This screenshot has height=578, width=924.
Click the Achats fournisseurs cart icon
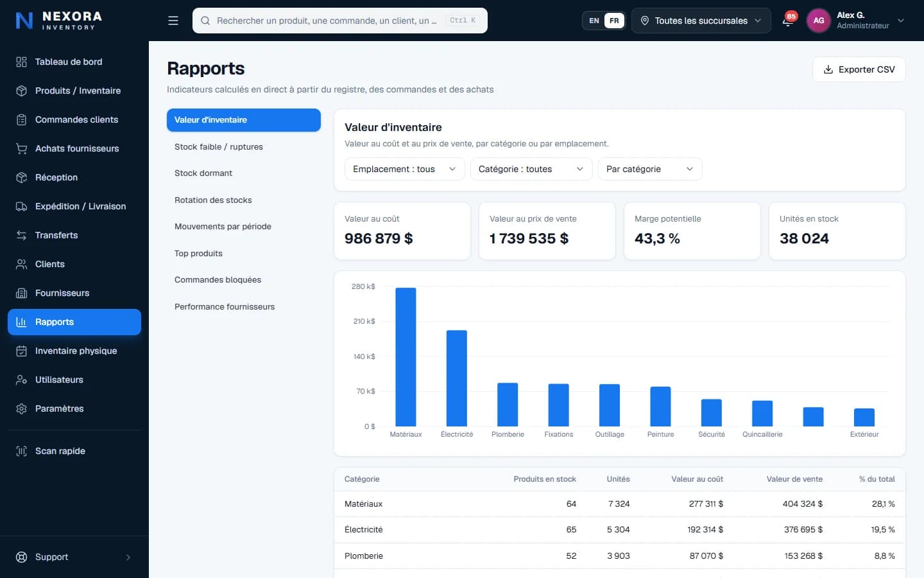(21, 148)
